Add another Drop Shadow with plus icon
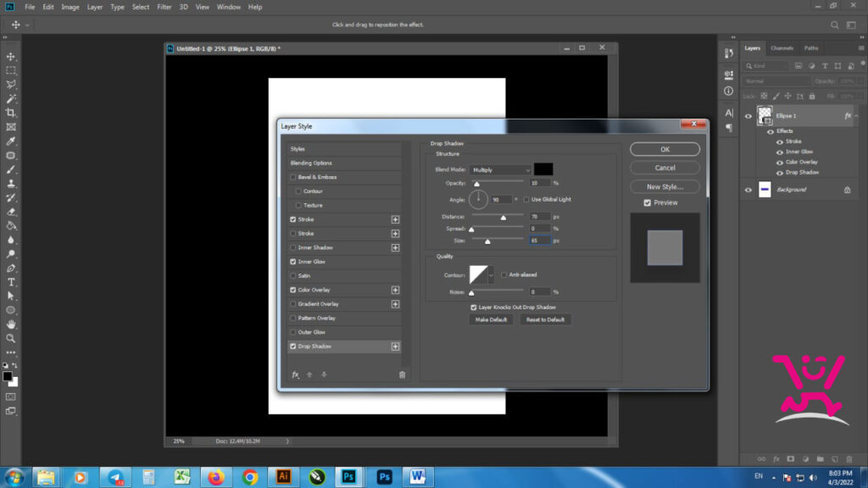 395,347
